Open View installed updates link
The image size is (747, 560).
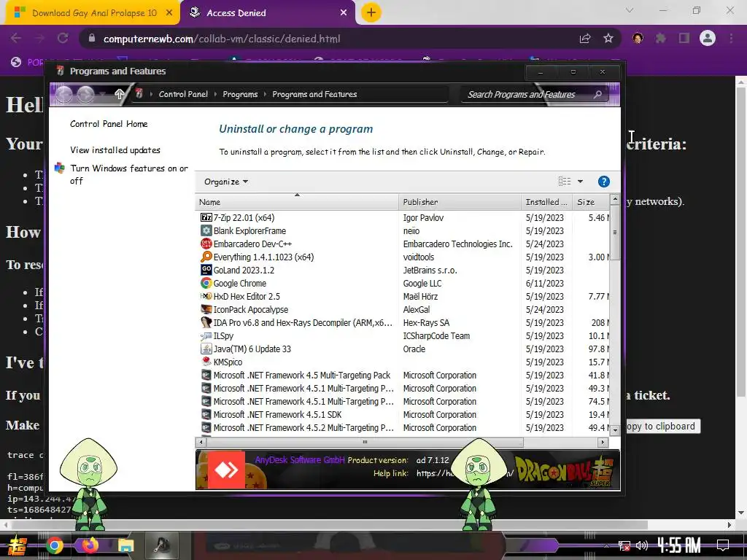pyautogui.click(x=115, y=150)
